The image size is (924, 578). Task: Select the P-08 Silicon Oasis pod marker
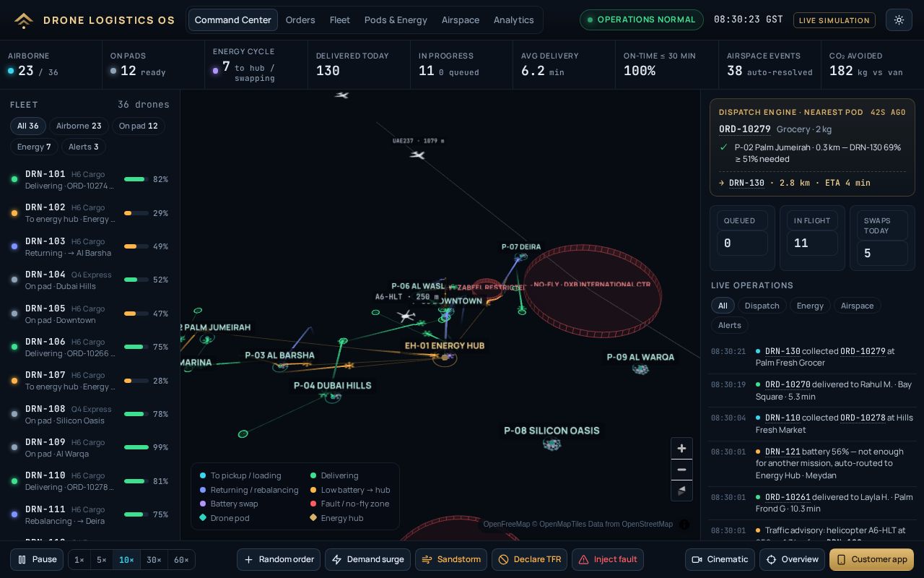point(552,444)
